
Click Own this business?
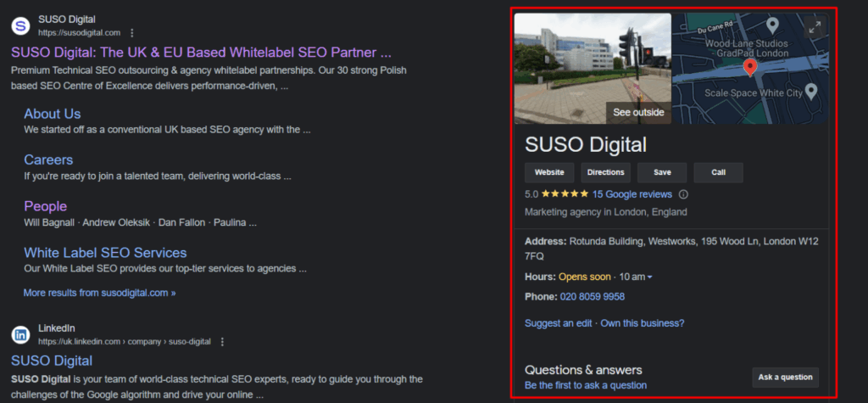(x=643, y=323)
